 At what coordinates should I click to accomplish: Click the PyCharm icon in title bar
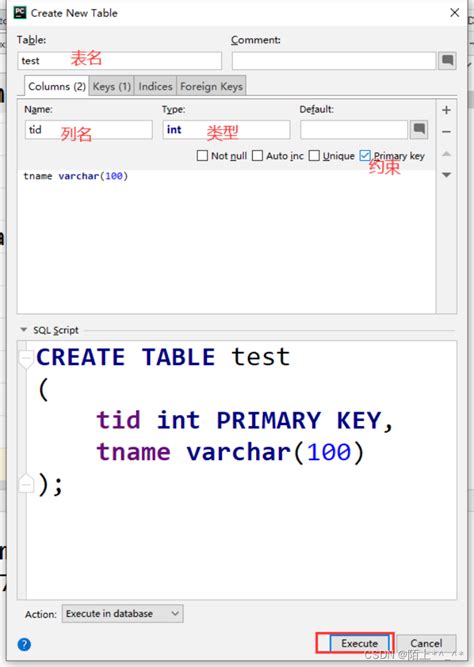coord(20,13)
